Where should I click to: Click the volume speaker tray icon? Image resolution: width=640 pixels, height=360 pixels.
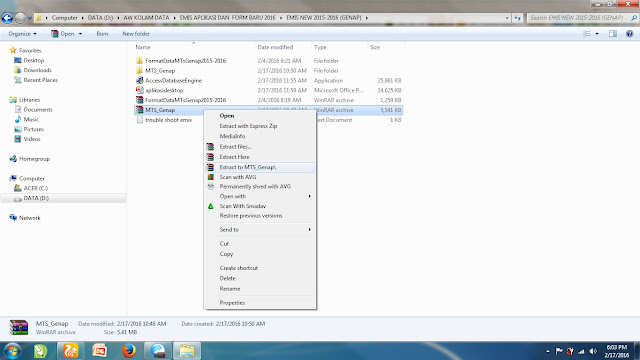tap(593, 351)
